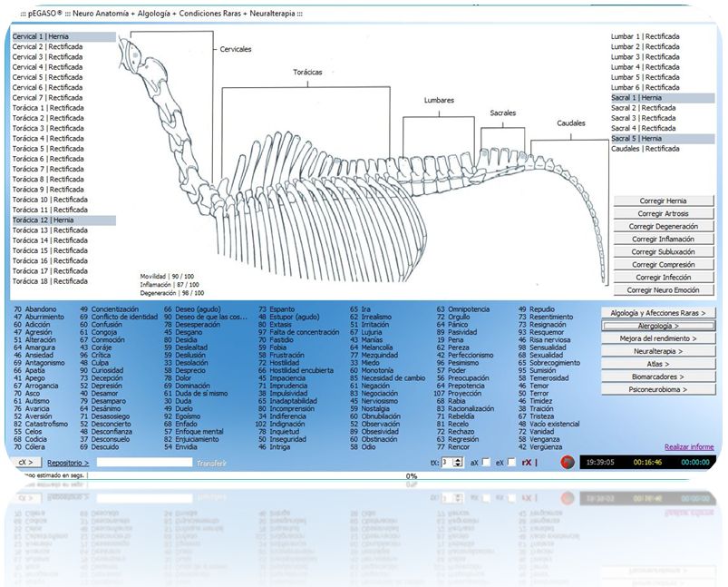Select Sacral 1 | Hernia row
Image resolution: width=728 pixels, height=587 pixels.
(x=663, y=98)
